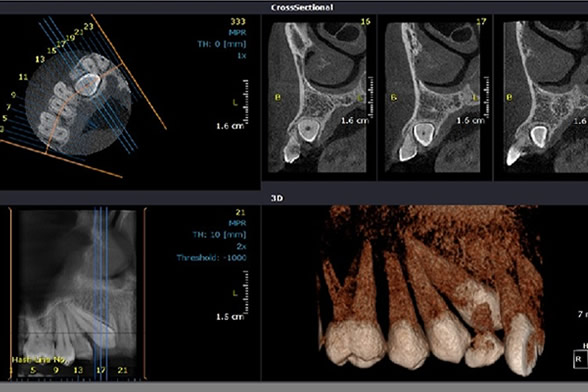Click the 1.6 cm scale label on slice 16
588x392 pixels.
tap(355, 121)
